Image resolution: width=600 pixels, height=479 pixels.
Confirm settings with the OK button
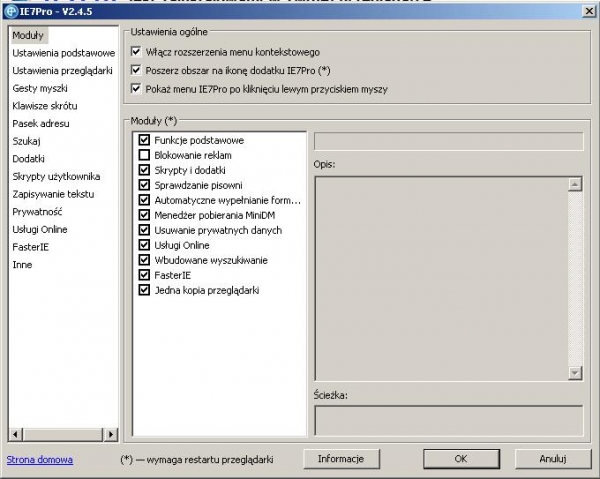[460, 459]
